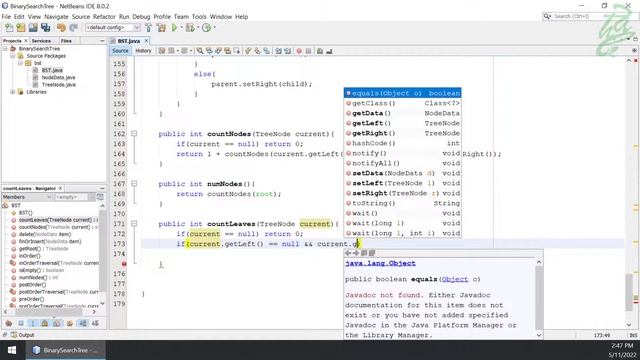Choose getRight() from code completion list
640x360 pixels.
pos(403,133)
